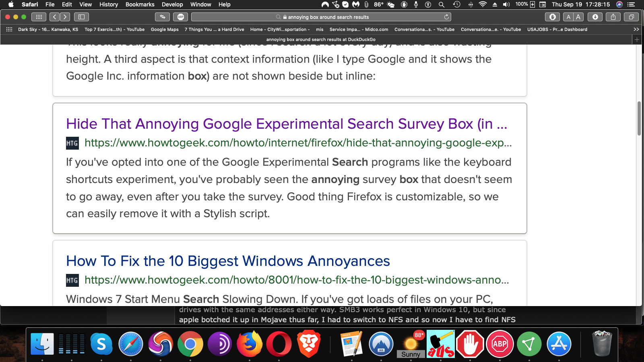644x362 pixels.
Task: Go back with the back arrow
Action: (55, 17)
